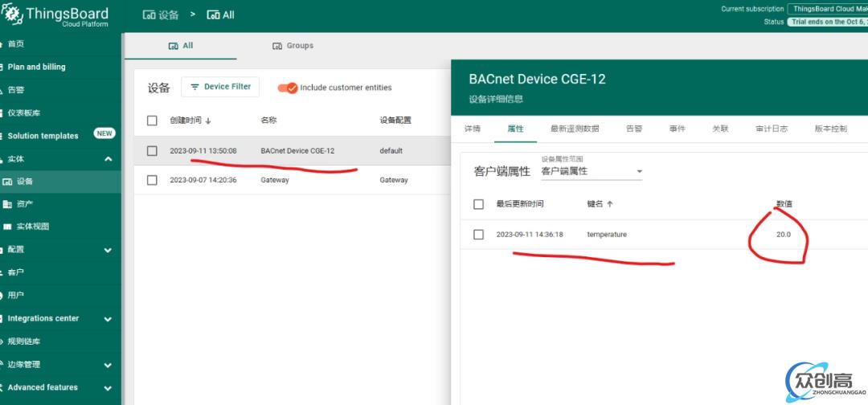Toggle Include customer entities switch
Viewport: 868px width, 405px height.
(x=288, y=88)
